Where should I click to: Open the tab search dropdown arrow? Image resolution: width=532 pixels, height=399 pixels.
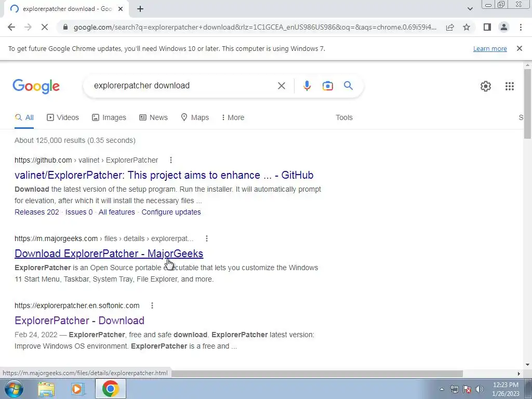click(470, 9)
